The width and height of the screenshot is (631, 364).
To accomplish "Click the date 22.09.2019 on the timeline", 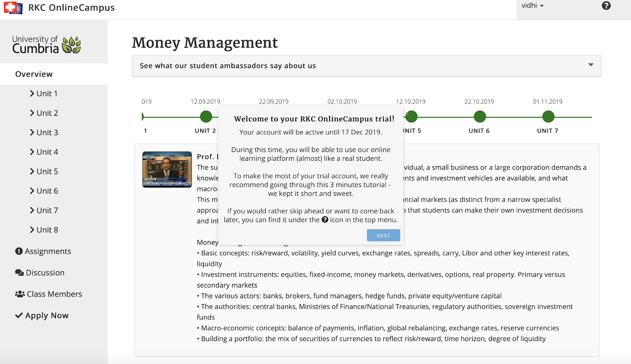I will pos(274,102).
